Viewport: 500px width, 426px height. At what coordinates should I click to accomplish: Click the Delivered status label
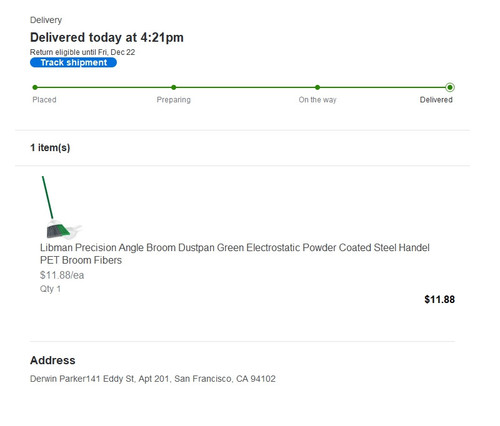point(436,100)
